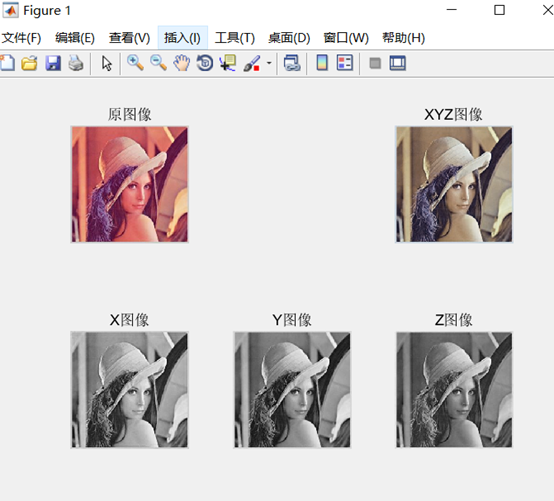Activate the Zoom Out magnifier tool
The width and height of the screenshot is (554, 501).
click(158, 63)
